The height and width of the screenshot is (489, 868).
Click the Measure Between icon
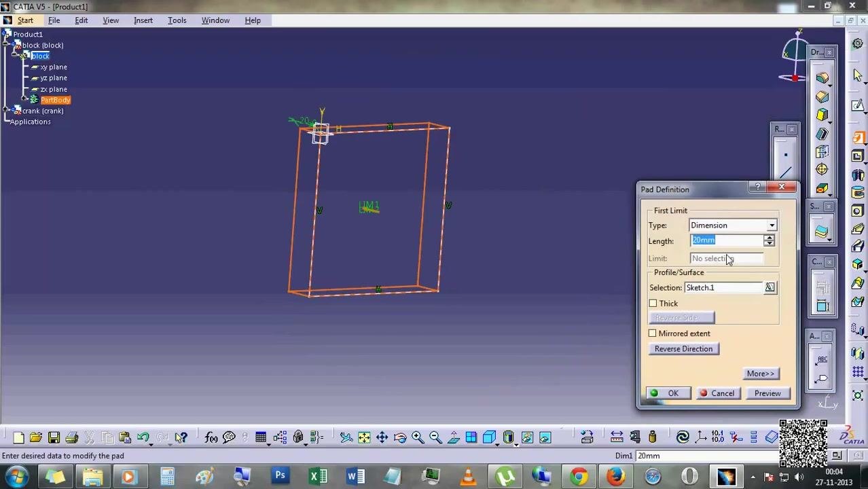pos(617,437)
